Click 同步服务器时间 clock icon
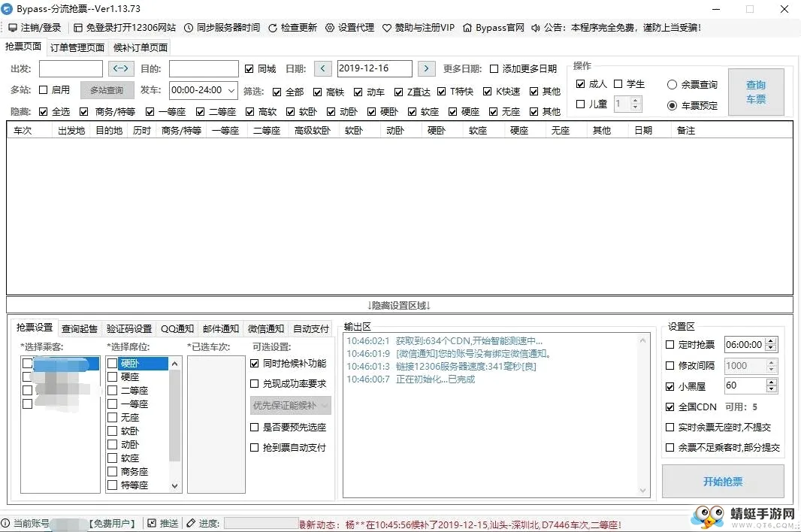 click(x=189, y=28)
